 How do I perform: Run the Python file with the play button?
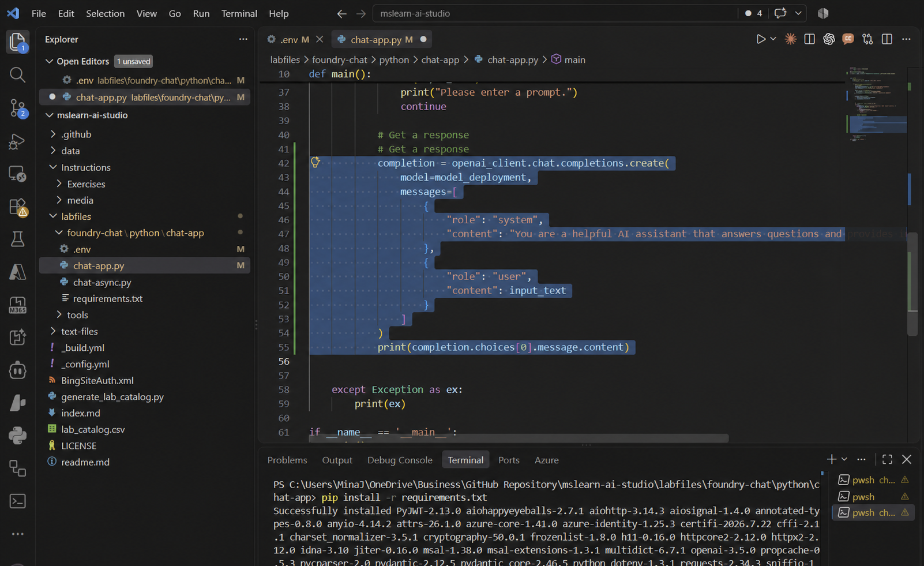tap(761, 39)
